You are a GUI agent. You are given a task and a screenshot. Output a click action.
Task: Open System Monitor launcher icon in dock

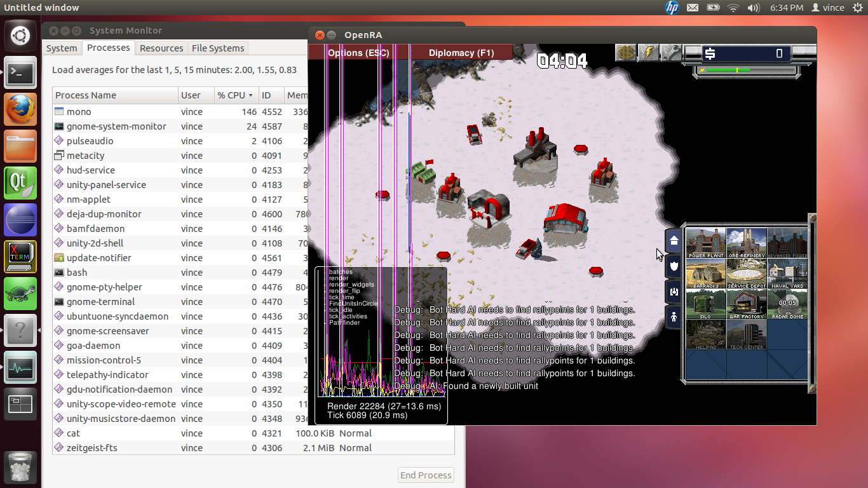[x=20, y=367]
